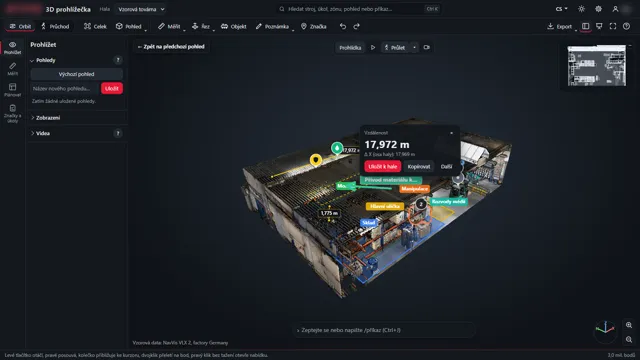
Task: Activate the Řez section tool
Action: click(200, 27)
